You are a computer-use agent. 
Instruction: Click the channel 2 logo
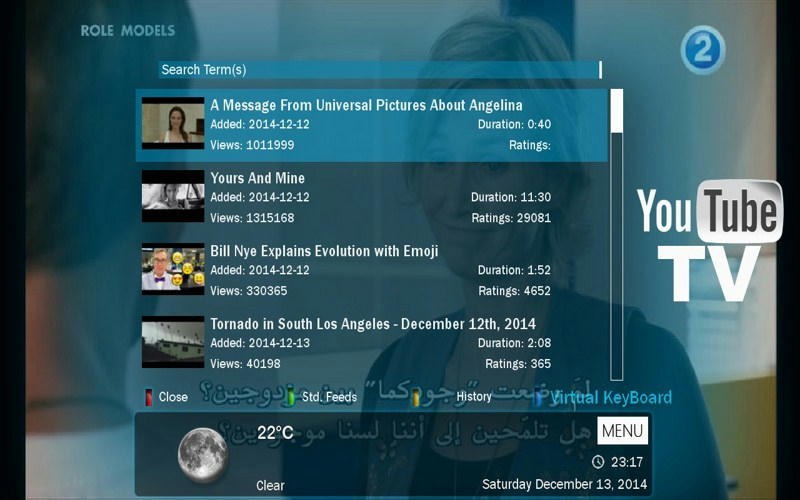703,50
